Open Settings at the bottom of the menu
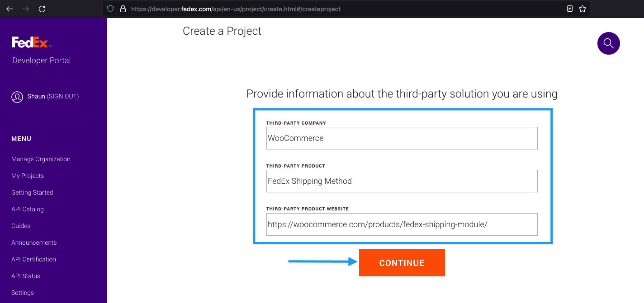Image resolution: width=644 pixels, height=303 pixels. (x=22, y=293)
